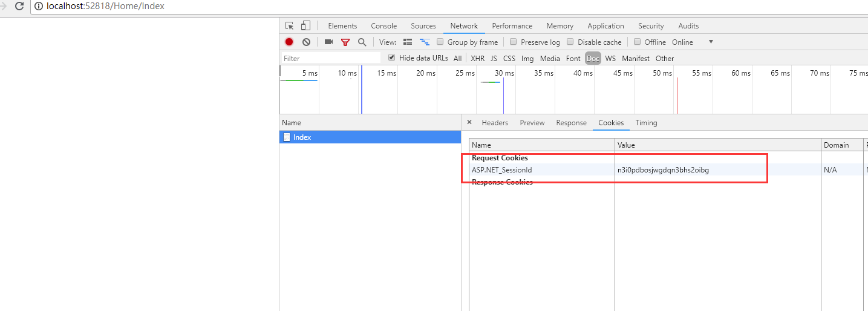Close the request details pane
Image resolution: width=868 pixels, height=311 pixels.
[x=469, y=122]
